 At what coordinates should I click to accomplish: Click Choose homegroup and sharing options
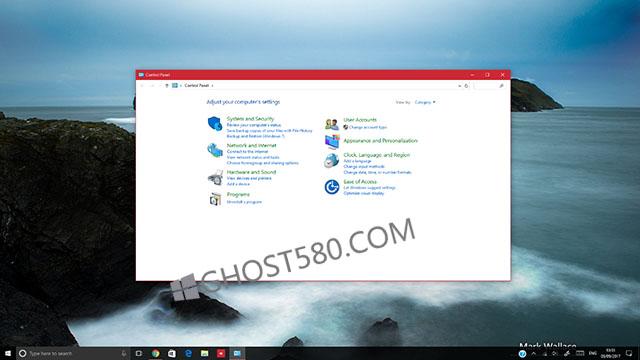(x=262, y=163)
